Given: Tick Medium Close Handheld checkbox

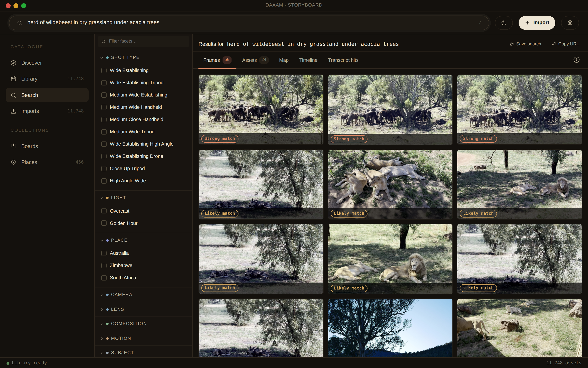Looking at the screenshot, I should click(104, 120).
